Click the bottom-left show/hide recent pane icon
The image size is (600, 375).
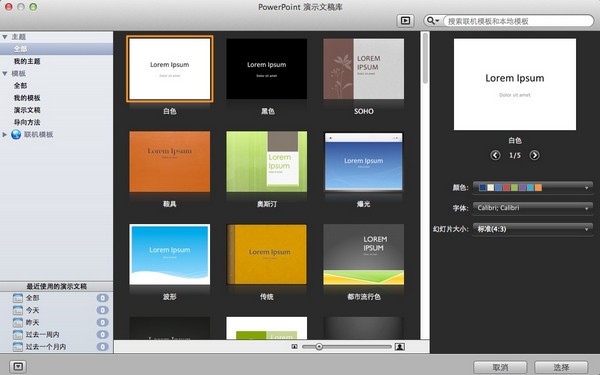(18, 366)
